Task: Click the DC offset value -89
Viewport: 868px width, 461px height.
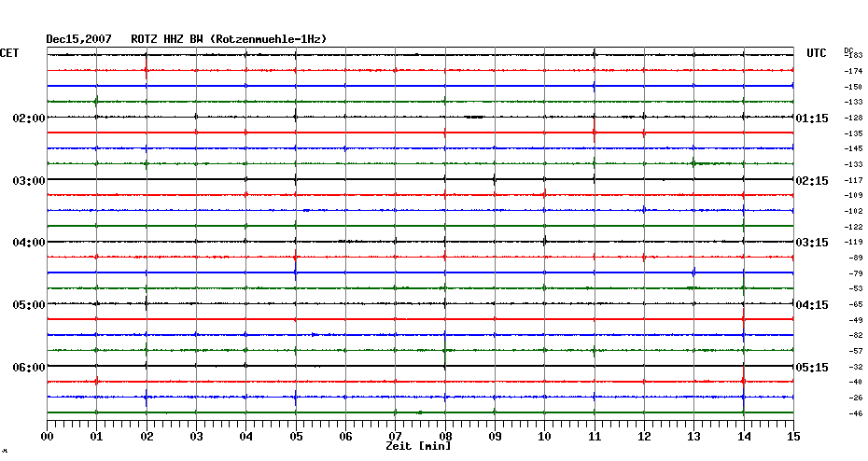Action: (855, 258)
